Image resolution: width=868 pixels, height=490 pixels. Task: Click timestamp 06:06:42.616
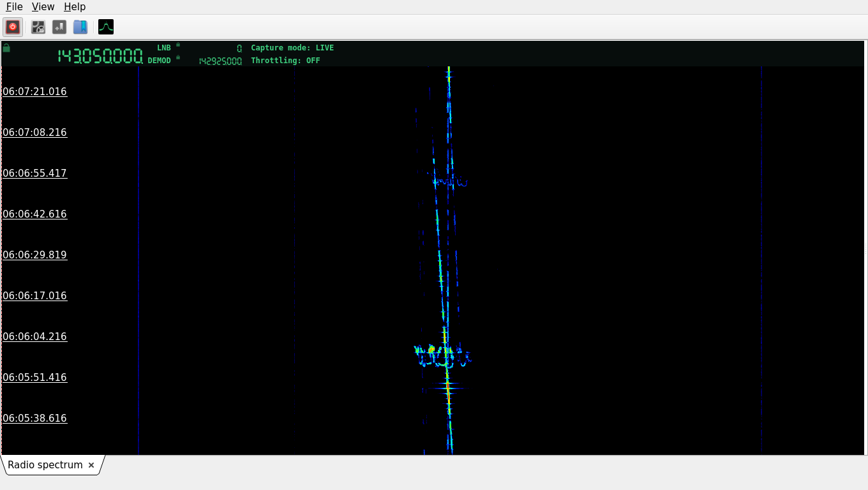click(x=34, y=214)
